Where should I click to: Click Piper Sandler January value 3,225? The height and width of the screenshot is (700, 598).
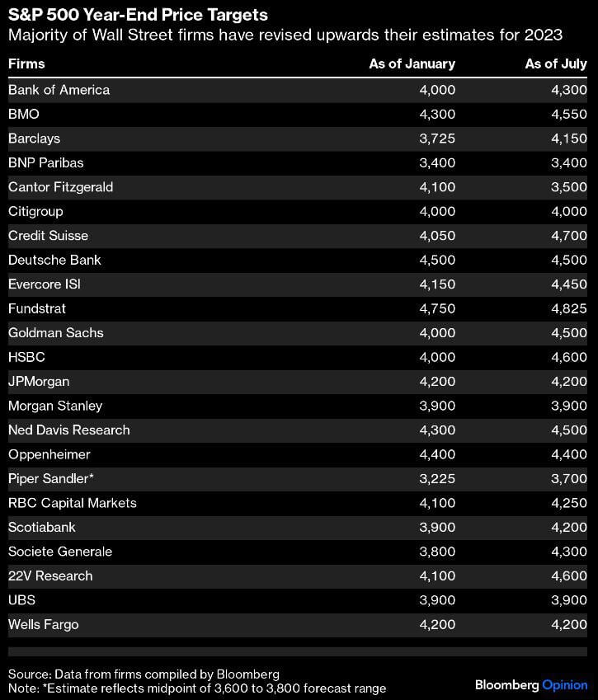437,478
